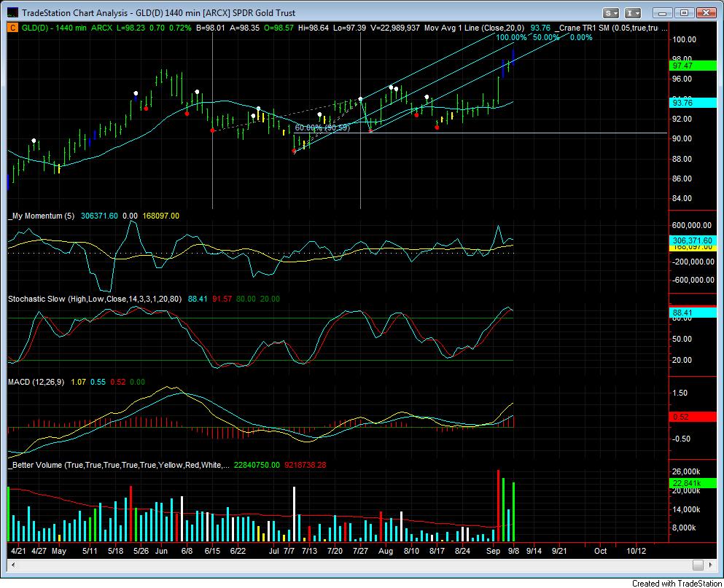Click the green 97.47 last price tag
The height and width of the screenshot is (588, 724).
692,66
